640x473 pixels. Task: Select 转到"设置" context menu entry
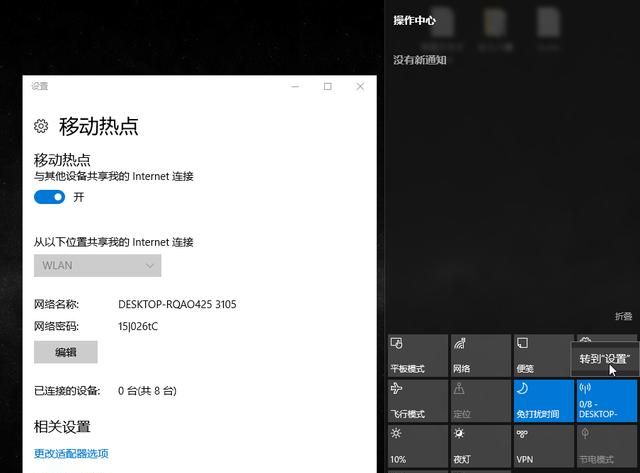605,359
